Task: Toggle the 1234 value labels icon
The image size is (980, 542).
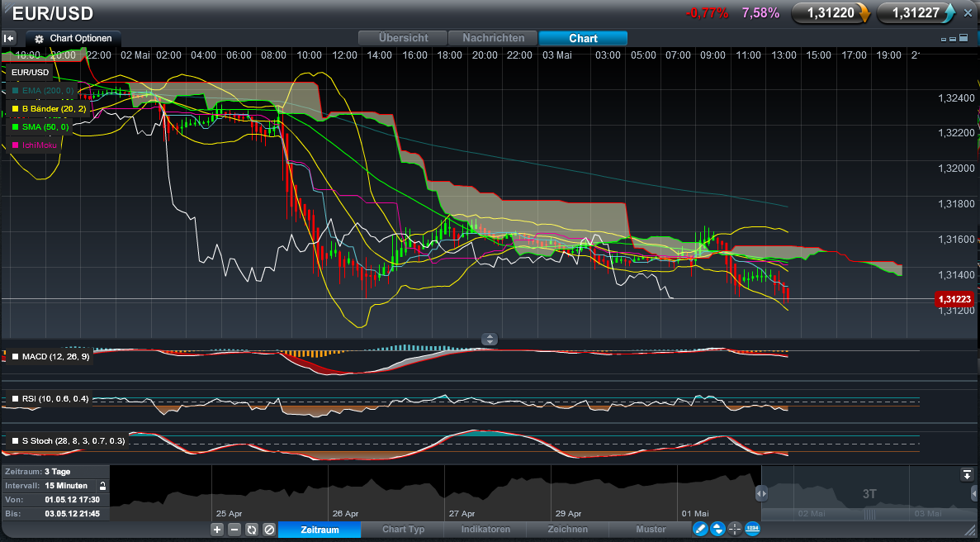Action: (x=752, y=529)
